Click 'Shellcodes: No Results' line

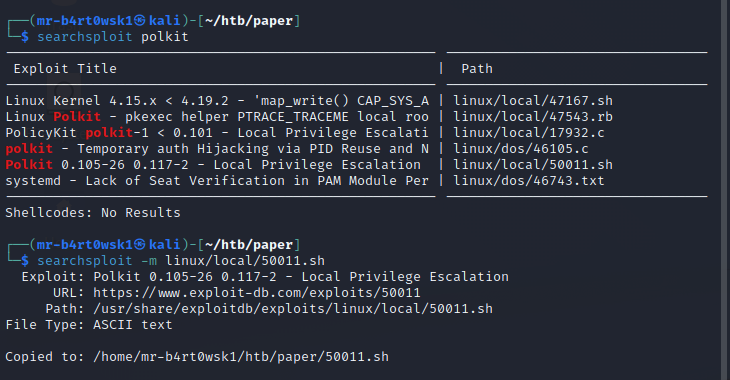93,213
